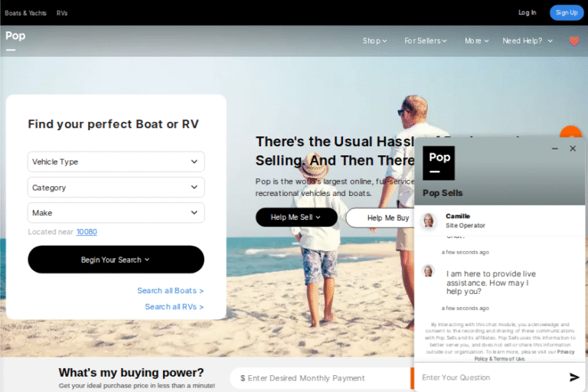Image resolution: width=588 pixels, height=392 pixels.
Task: Minimize the Pop Sells chat window
Action: (555, 149)
